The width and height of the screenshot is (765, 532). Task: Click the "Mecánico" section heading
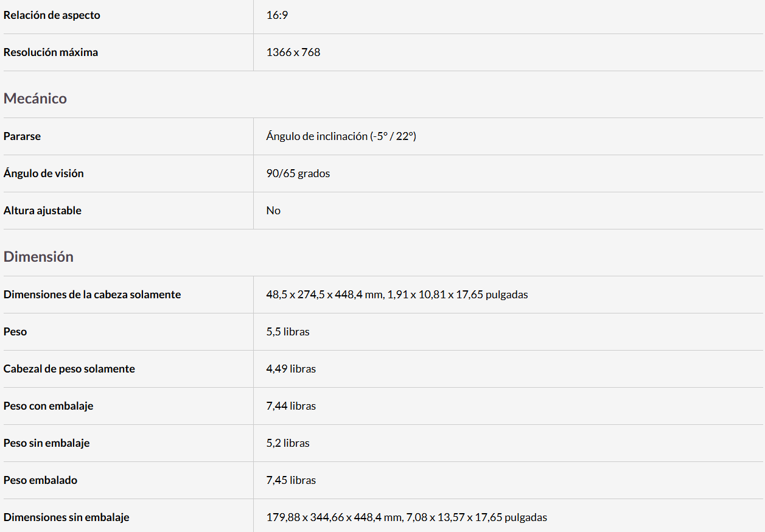(x=35, y=99)
